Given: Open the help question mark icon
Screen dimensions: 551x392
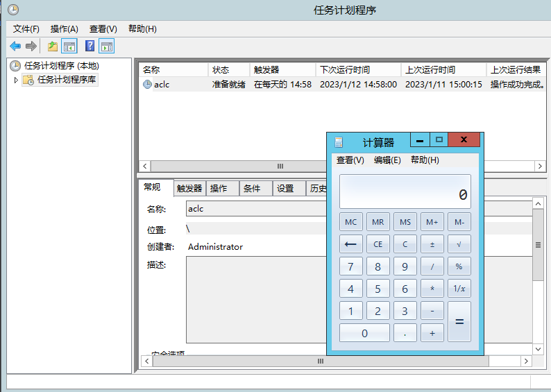Looking at the screenshot, I should [90, 46].
